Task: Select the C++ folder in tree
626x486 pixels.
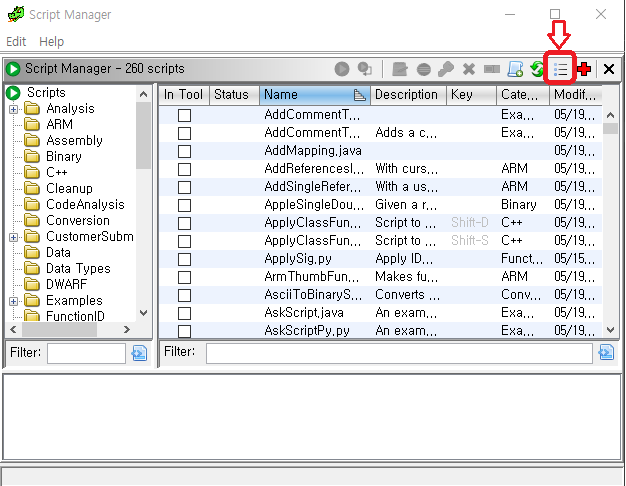Action: point(56,173)
